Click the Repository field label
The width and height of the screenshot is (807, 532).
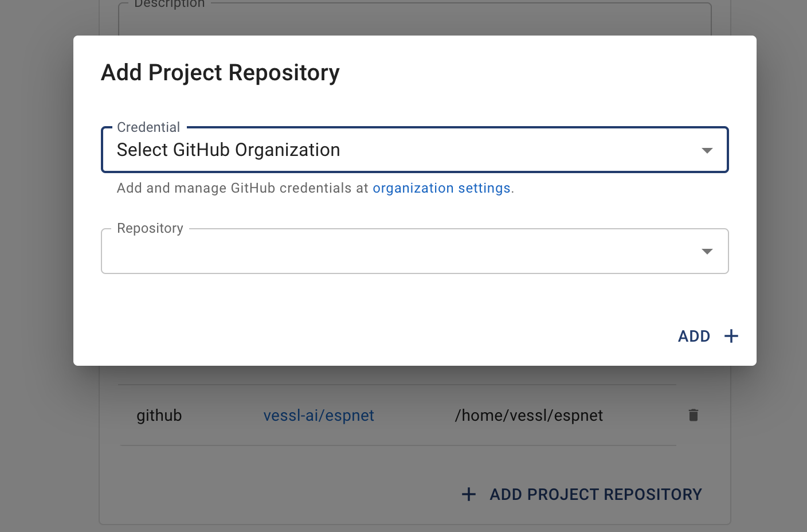pos(150,228)
